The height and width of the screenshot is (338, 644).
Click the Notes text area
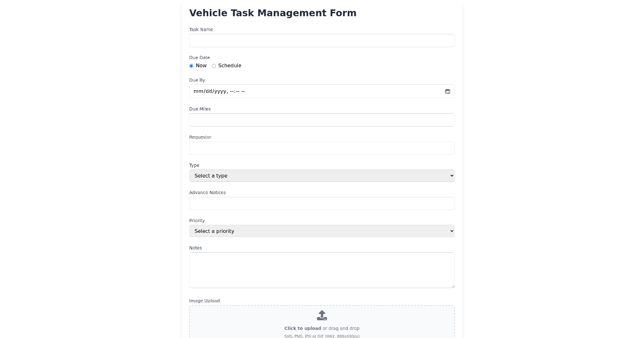pyautogui.click(x=322, y=270)
